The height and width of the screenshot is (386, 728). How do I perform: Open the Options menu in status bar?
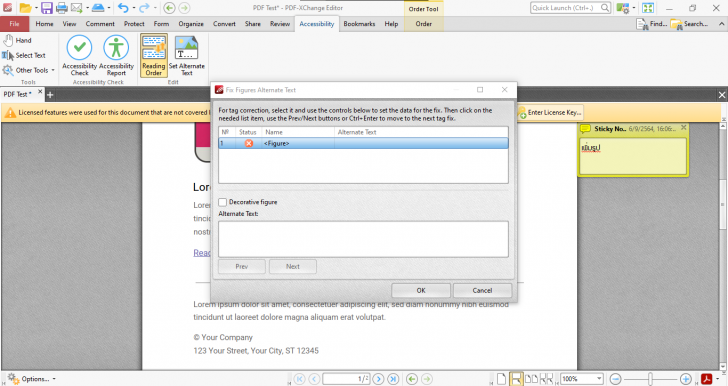31,379
